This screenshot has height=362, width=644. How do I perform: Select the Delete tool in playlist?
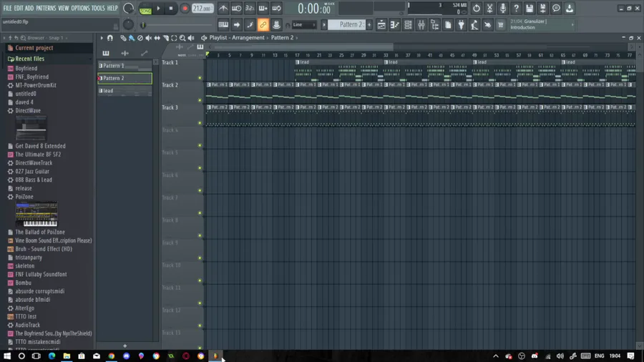140,38
